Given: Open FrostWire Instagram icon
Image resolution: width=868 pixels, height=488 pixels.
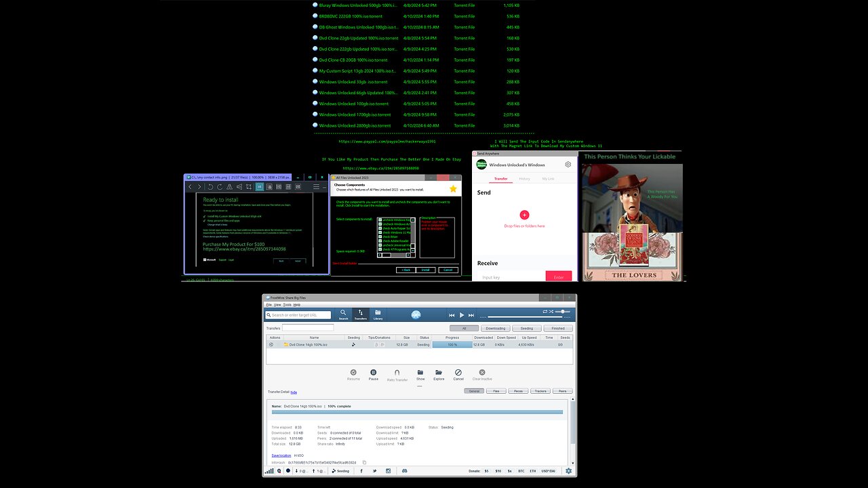Looking at the screenshot, I should coord(389,471).
